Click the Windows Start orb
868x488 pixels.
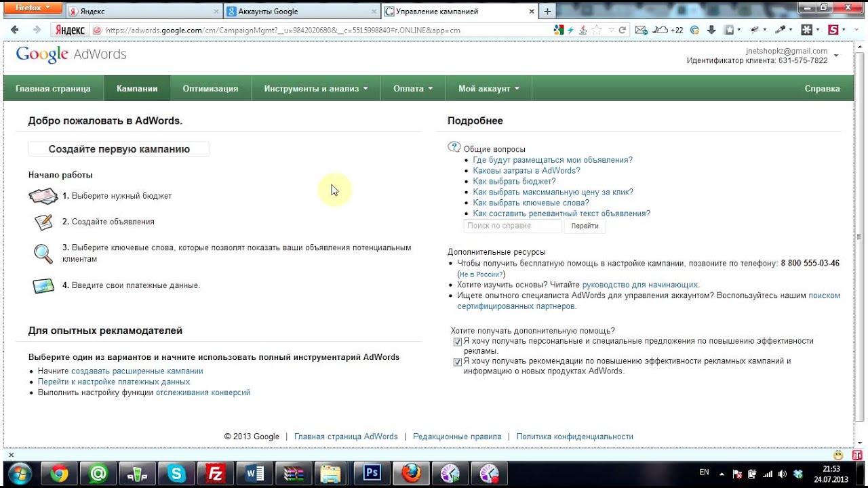[19, 473]
